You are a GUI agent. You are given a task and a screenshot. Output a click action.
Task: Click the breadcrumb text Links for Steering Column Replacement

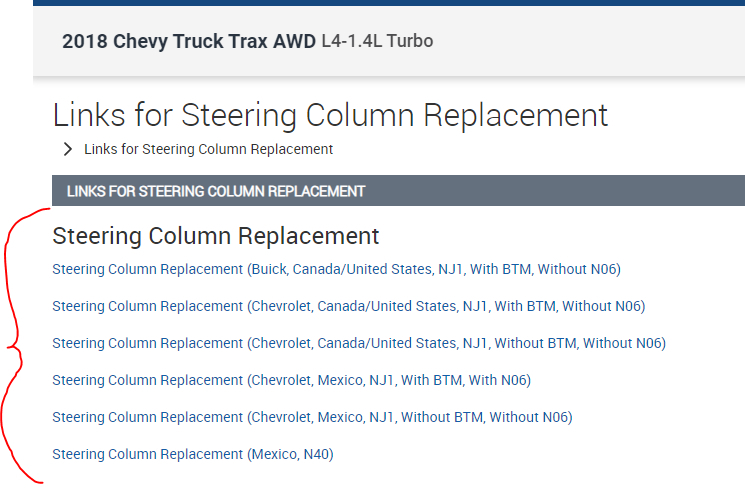(x=208, y=149)
